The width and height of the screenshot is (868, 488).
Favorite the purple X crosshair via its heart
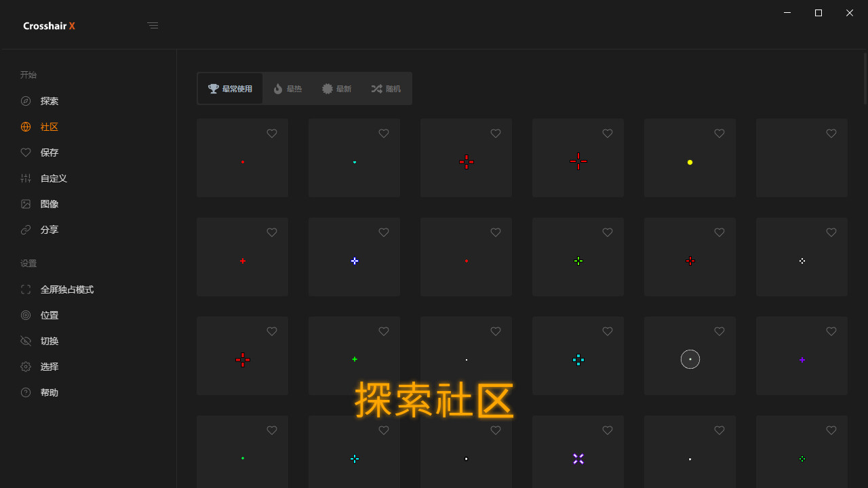click(x=608, y=430)
